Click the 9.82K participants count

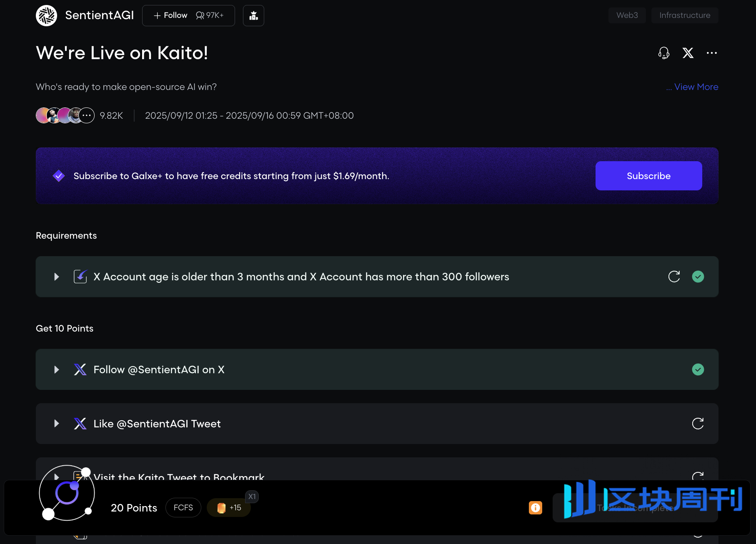[111, 115]
